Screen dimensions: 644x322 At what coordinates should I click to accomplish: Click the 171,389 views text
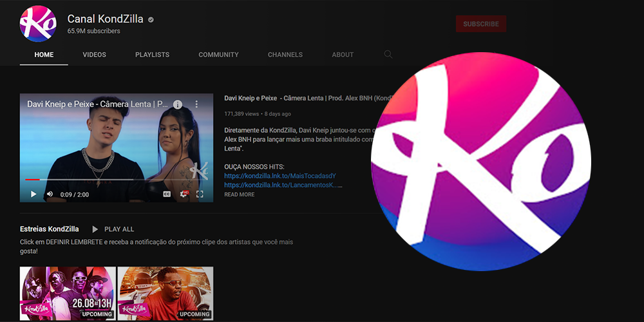pyautogui.click(x=241, y=114)
